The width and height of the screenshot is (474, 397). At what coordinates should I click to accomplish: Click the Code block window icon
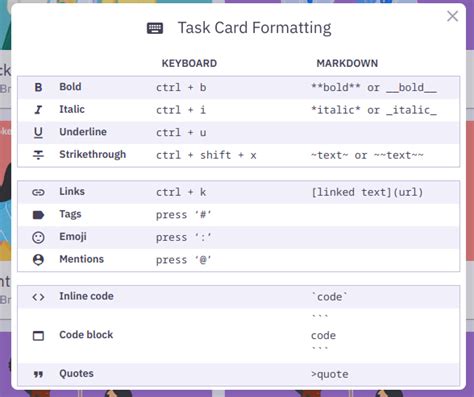(38, 336)
